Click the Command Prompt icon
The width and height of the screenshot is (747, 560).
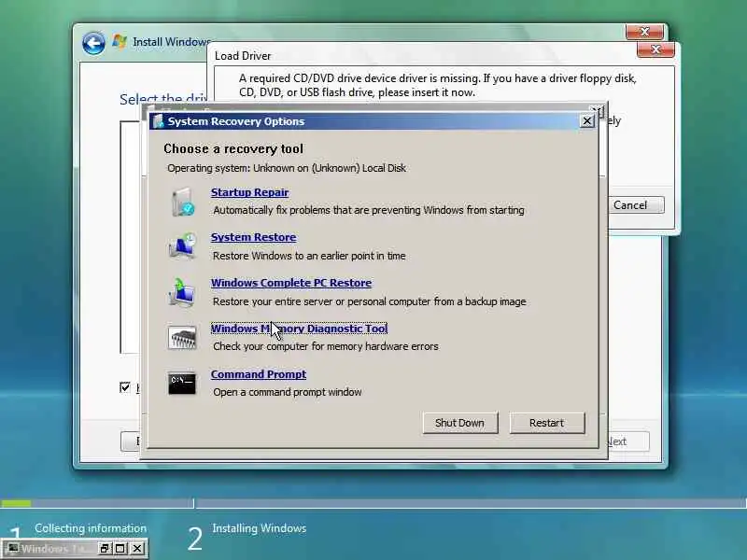182,383
